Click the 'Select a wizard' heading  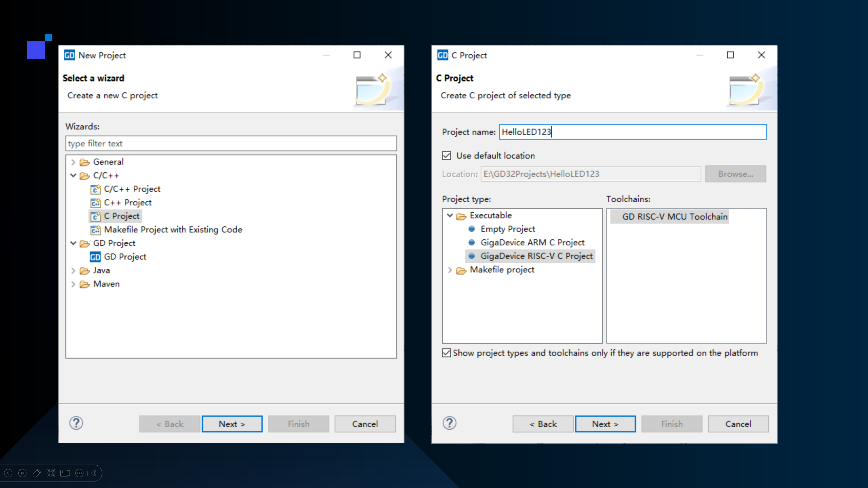(x=93, y=78)
